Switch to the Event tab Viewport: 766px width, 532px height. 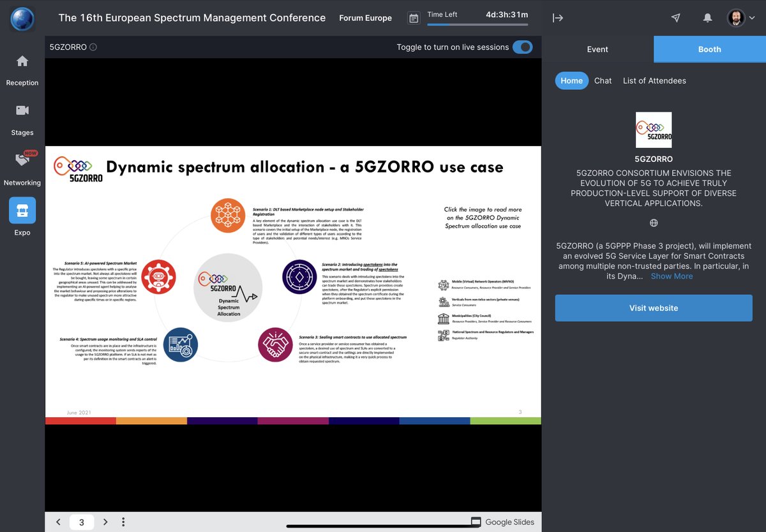click(x=597, y=49)
